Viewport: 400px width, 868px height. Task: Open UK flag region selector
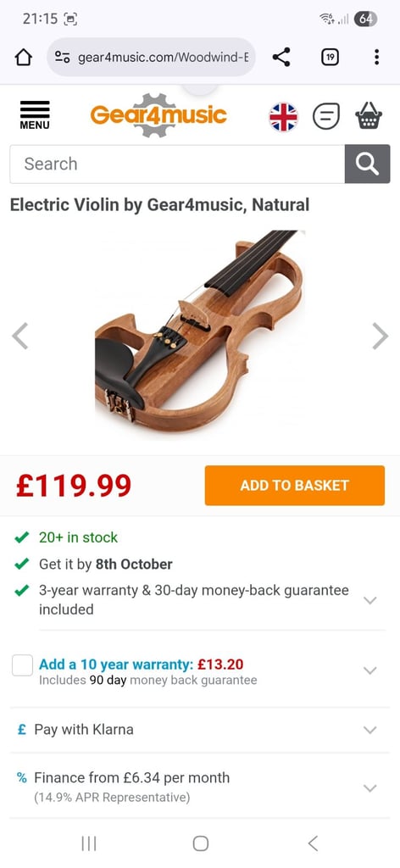click(284, 117)
